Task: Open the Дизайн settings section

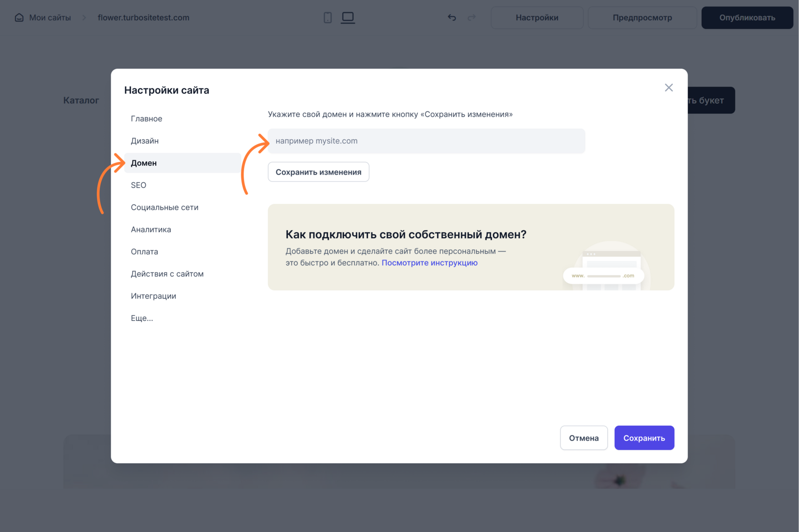Action: point(145,141)
